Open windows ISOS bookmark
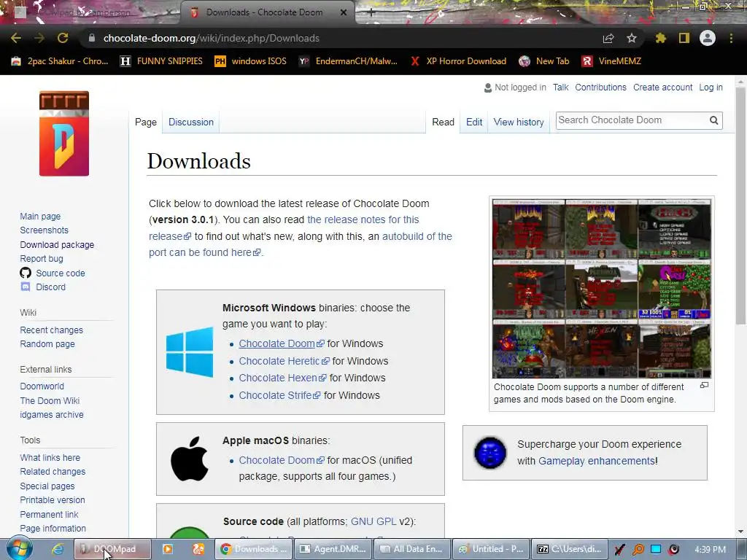747x560 pixels. pyautogui.click(x=251, y=61)
